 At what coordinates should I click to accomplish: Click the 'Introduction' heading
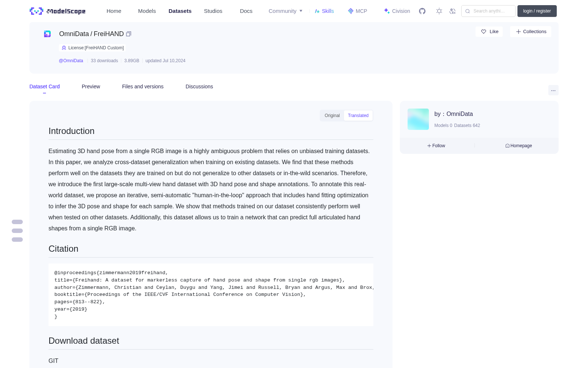click(x=71, y=131)
